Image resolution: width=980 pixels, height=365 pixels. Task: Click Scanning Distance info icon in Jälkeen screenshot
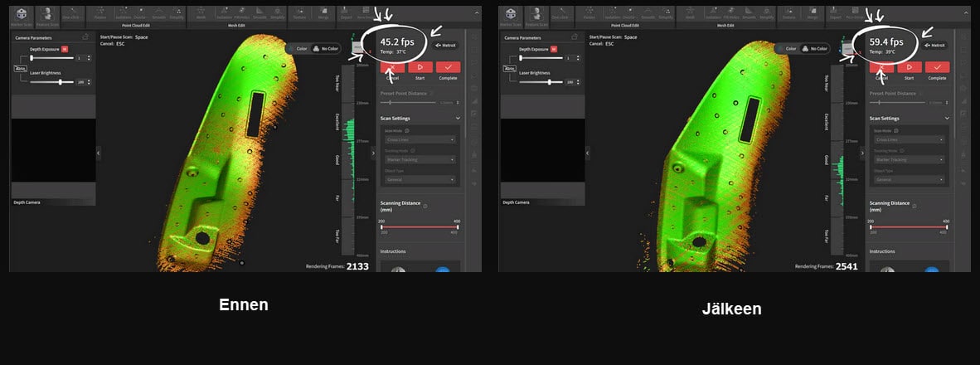tap(914, 203)
